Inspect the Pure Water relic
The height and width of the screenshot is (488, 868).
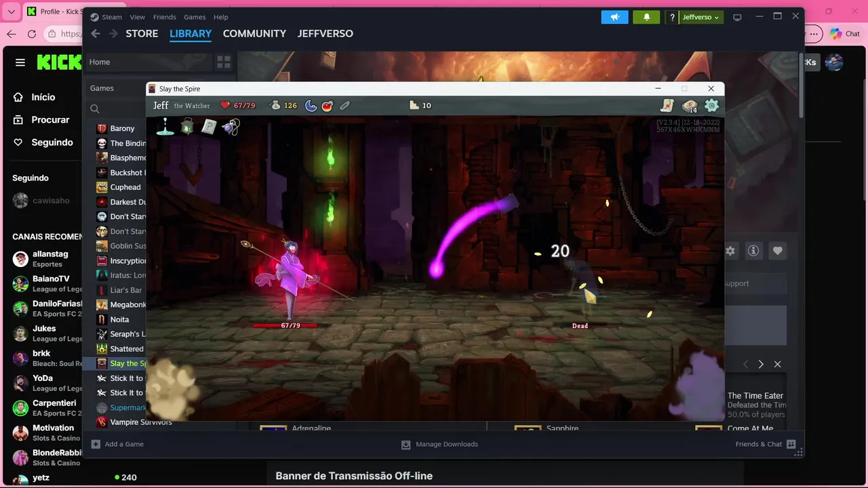pos(165,127)
